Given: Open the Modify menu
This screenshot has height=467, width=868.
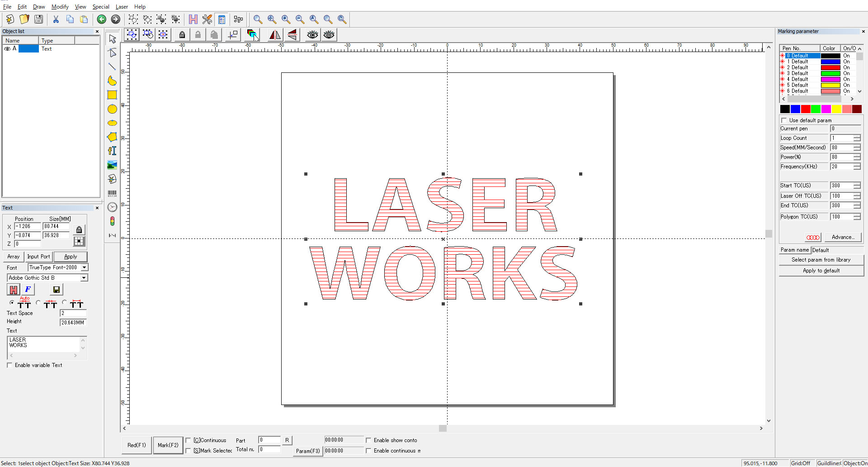Looking at the screenshot, I should [60, 7].
